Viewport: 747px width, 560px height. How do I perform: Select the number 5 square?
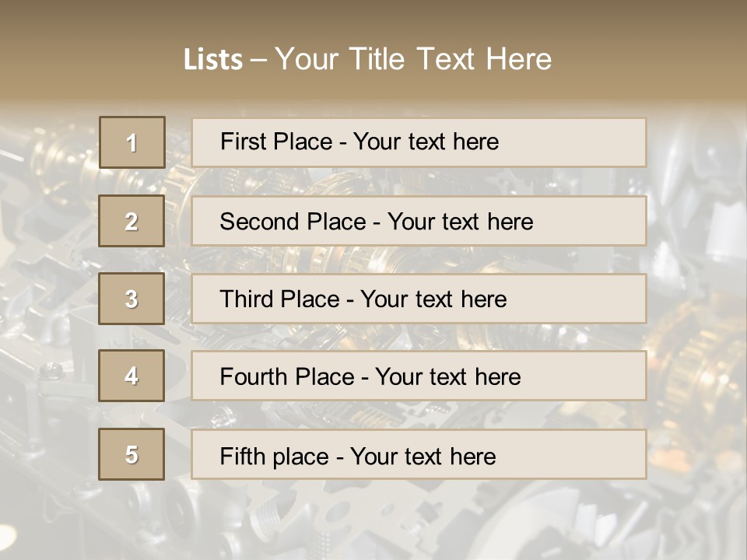(132, 454)
